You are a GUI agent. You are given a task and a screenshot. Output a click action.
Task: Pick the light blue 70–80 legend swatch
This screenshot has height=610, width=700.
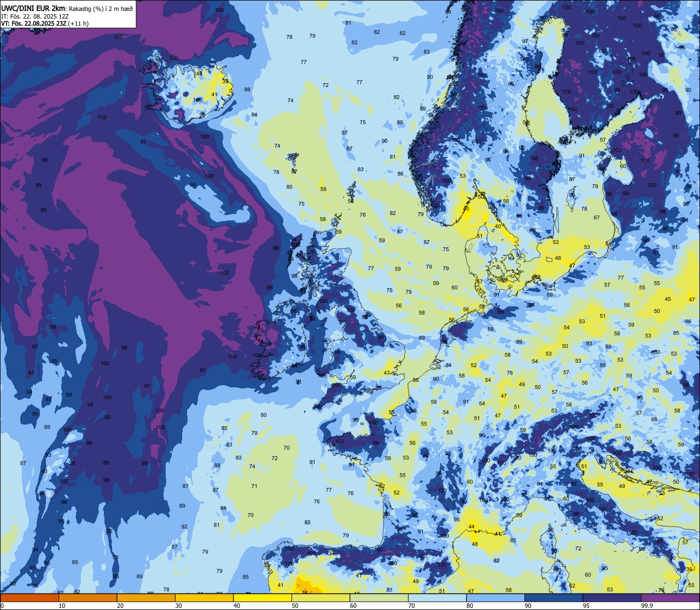click(437, 597)
